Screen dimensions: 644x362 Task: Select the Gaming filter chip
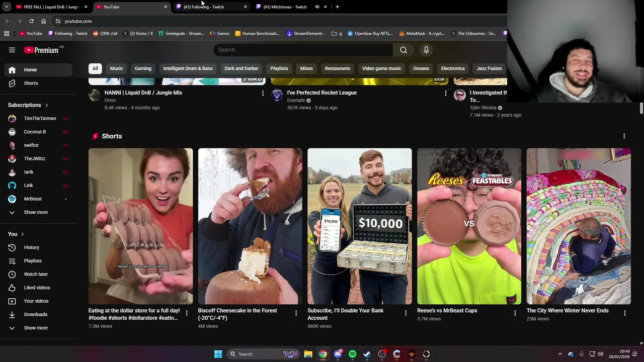click(143, 68)
